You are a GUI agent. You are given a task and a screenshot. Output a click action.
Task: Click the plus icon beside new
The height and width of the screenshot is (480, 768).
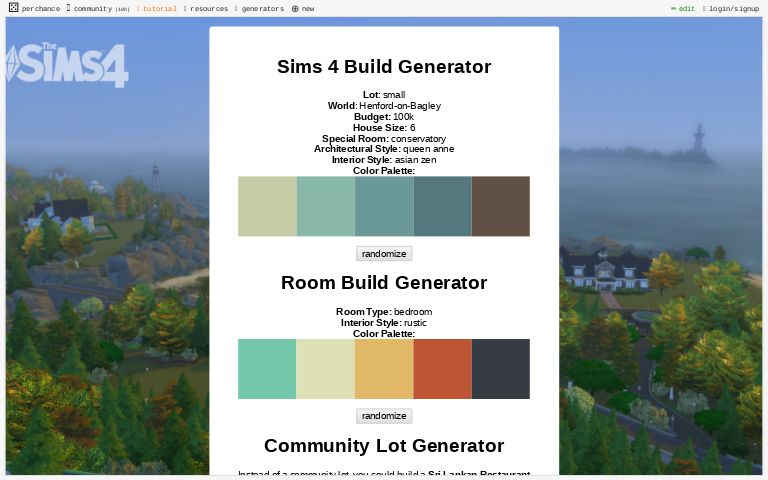coord(295,9)
